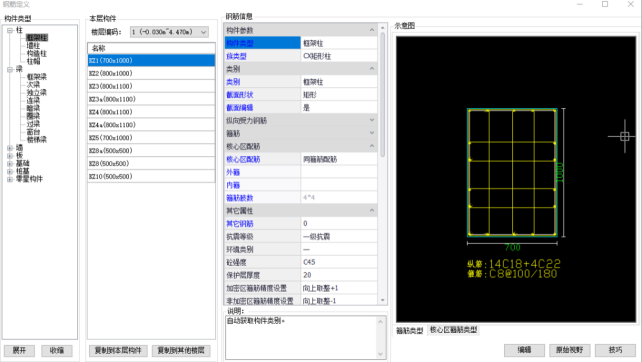642x362 pixels.
Task: Select 框架梁 in the component tree
Action: [x=37, y=77]
